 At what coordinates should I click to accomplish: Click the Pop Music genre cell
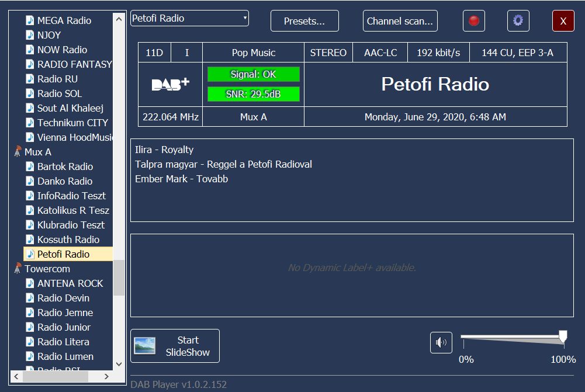pos(253,53)
